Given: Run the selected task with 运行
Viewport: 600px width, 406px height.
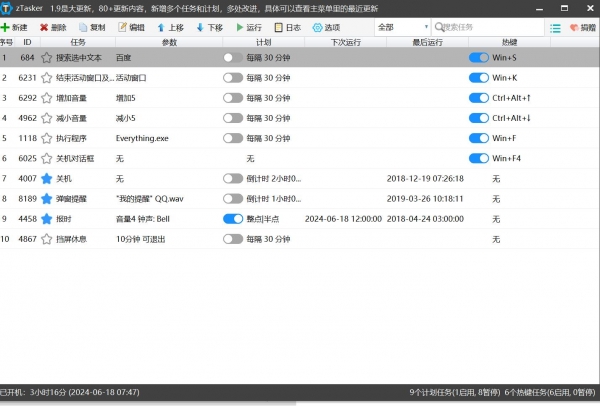Looking at the screenshot, I should (x=249, y=28).
